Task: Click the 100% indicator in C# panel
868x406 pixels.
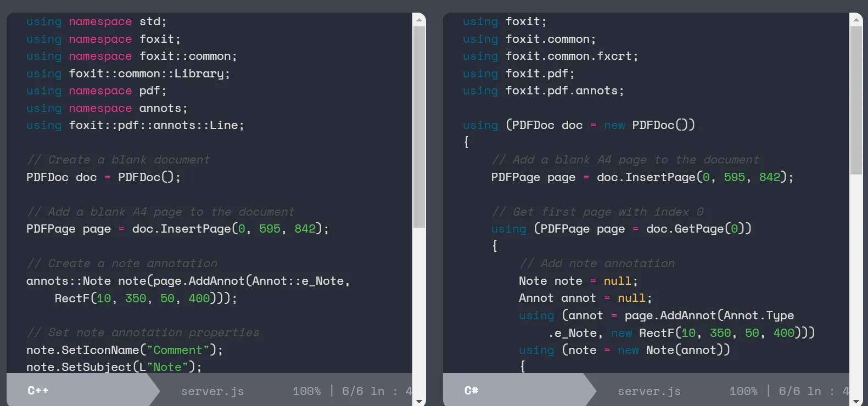Action: 743,391
